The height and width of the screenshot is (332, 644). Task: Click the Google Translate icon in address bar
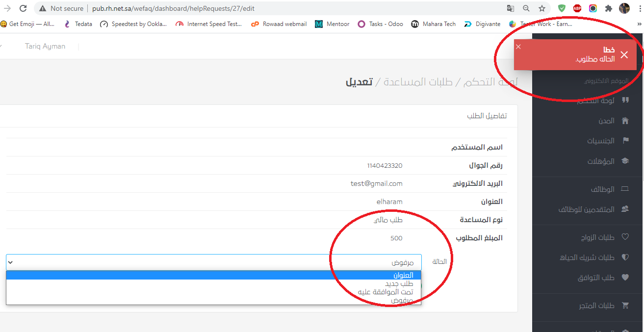coord(511,8)
